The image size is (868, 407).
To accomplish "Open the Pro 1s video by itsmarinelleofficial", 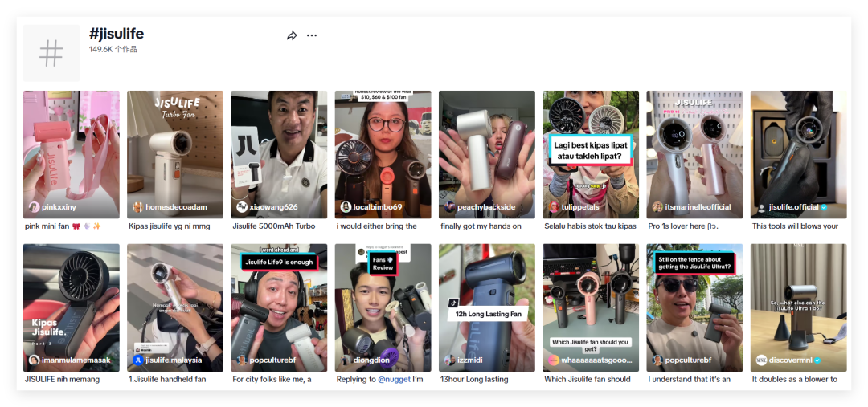I will [x=694, y=154].
